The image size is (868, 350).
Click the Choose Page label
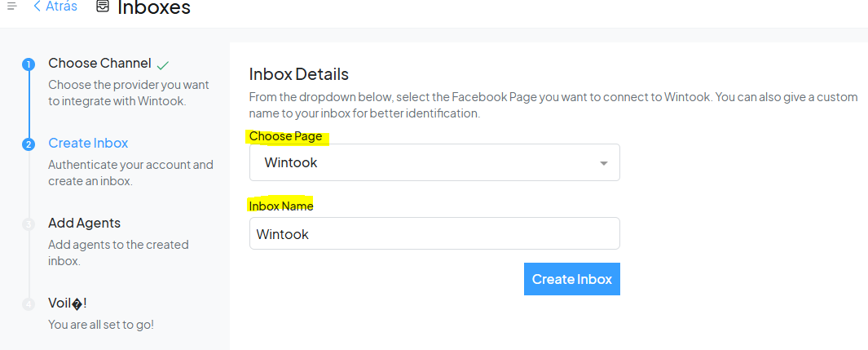point(285,136)
